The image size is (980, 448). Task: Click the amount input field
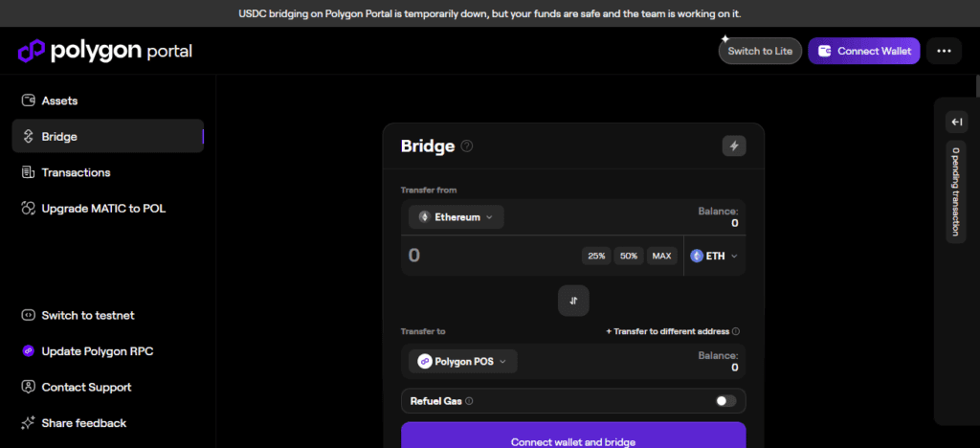(x=491, y=256)
